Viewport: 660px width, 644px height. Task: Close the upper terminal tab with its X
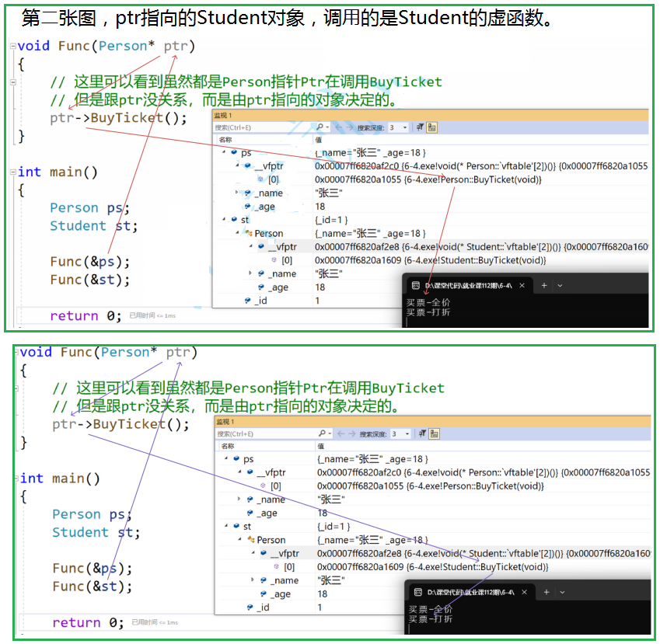click(522, 286)
